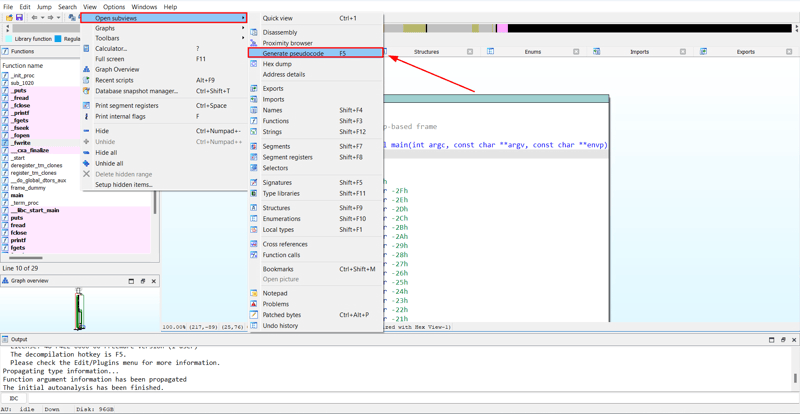Viewport: 800px width, 414px height.
Task: Open Local types subview
Action: [315, 230]
